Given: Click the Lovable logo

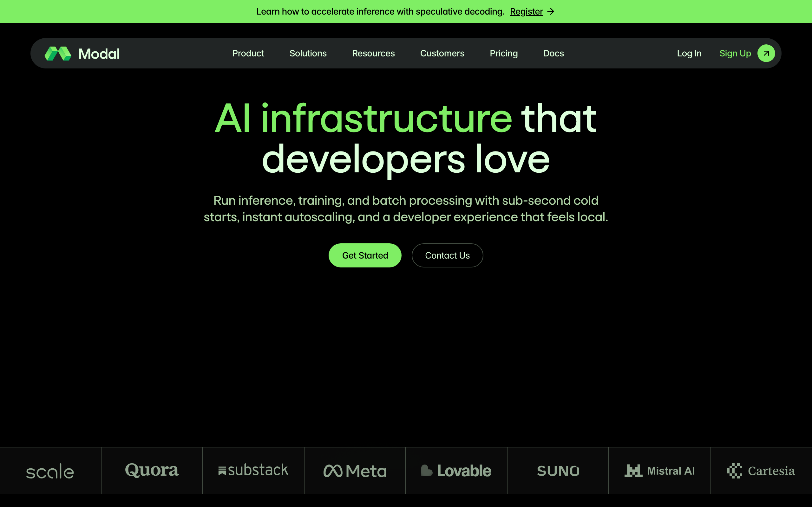Looking at the screenshot, I should pyautogui.click(x=456, y=471).
